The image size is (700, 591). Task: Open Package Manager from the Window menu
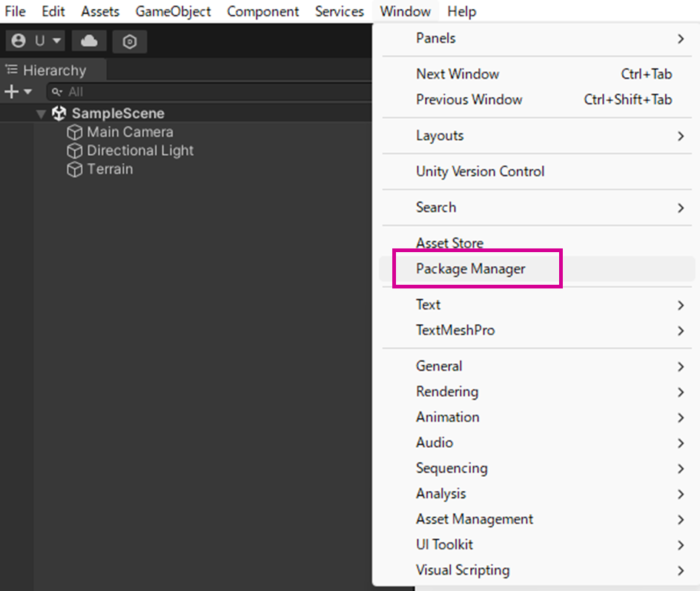pyautogui.click(x=471, y=269)
